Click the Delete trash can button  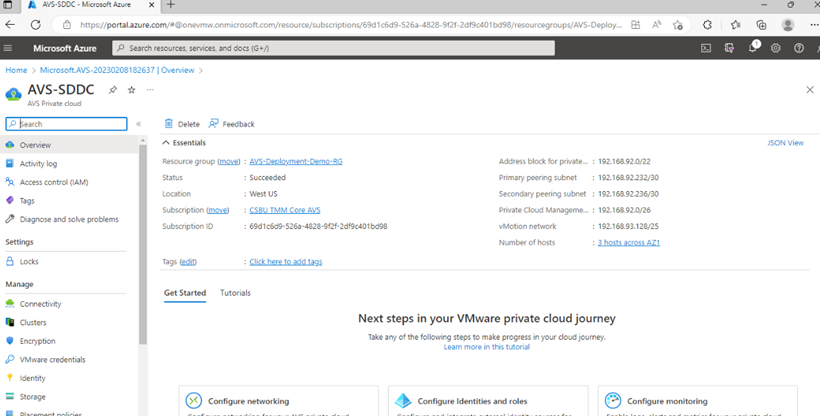(x=182, y=124)
